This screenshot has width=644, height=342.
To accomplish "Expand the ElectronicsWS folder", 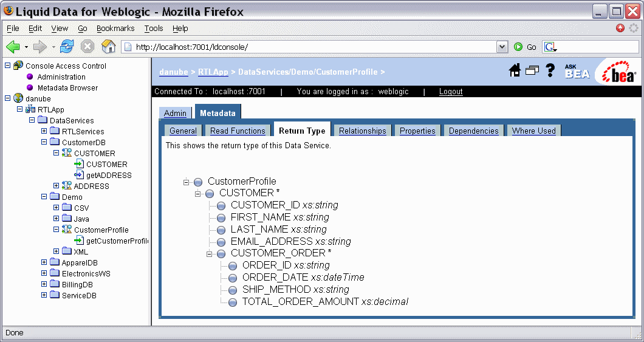I will (x=44, y=273).
